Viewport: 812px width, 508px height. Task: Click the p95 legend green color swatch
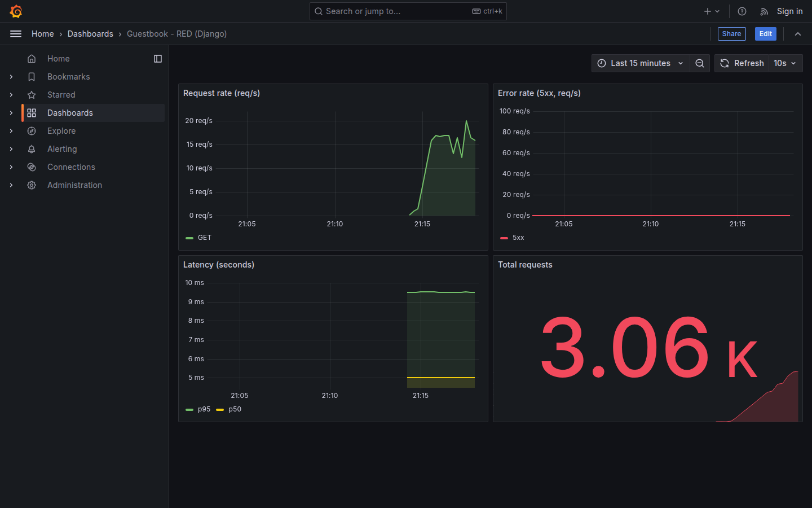[x=189, y=410]
